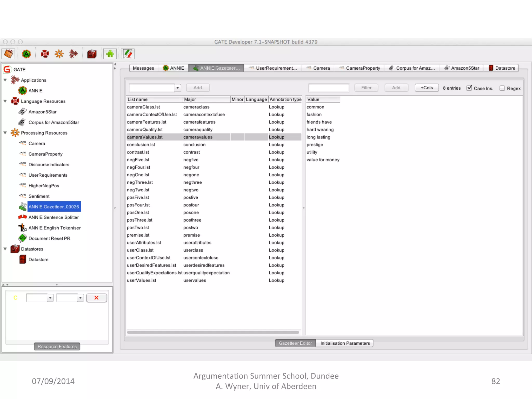The height and width of the screenshot is (399, 532).
Task: Select ANNIE Sentence Splitter in the tree
Action: tap(54, 217)
